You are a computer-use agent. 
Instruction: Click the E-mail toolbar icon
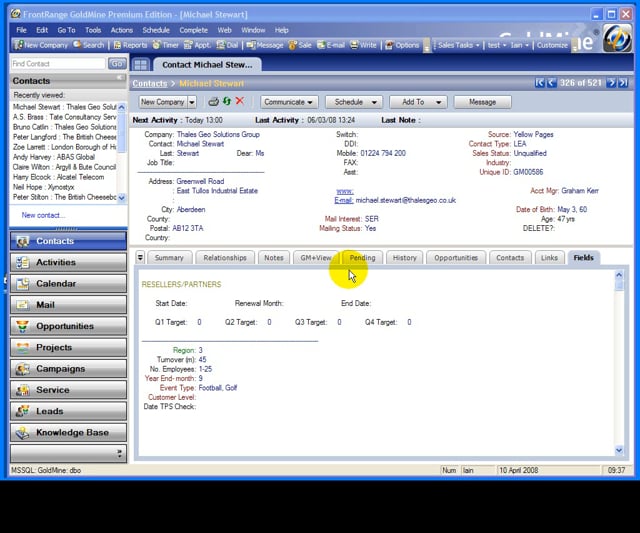coord(331,45)
